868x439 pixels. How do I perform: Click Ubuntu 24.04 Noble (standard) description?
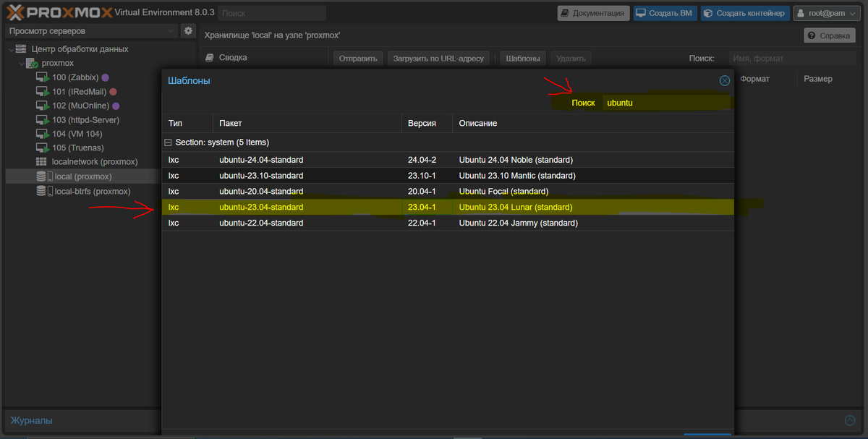[x=516, y=160]
